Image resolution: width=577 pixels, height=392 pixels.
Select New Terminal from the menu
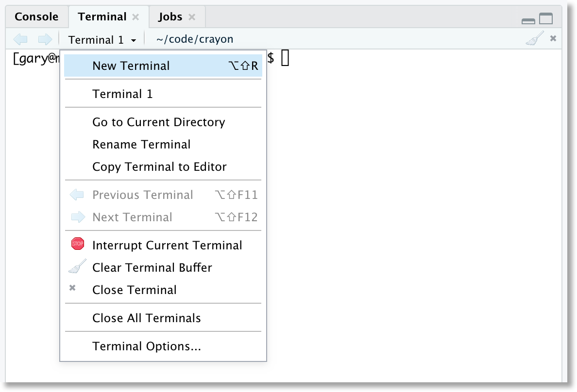131,65
